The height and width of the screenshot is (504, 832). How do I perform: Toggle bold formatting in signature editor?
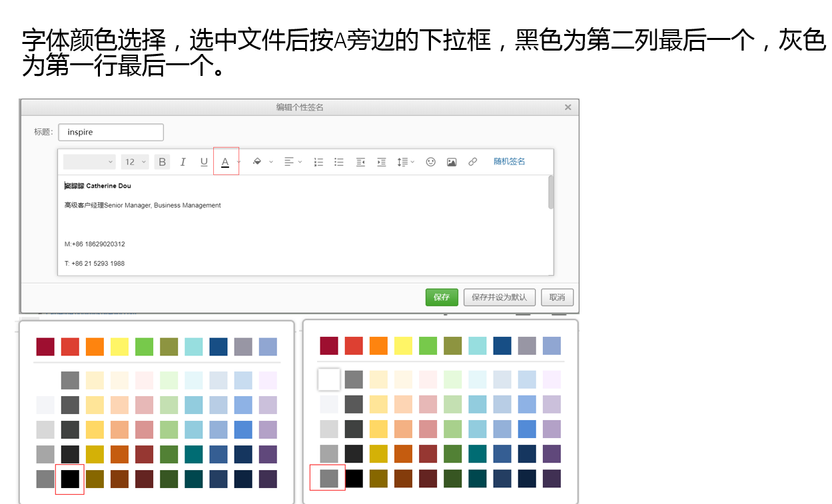coord(162,162)
